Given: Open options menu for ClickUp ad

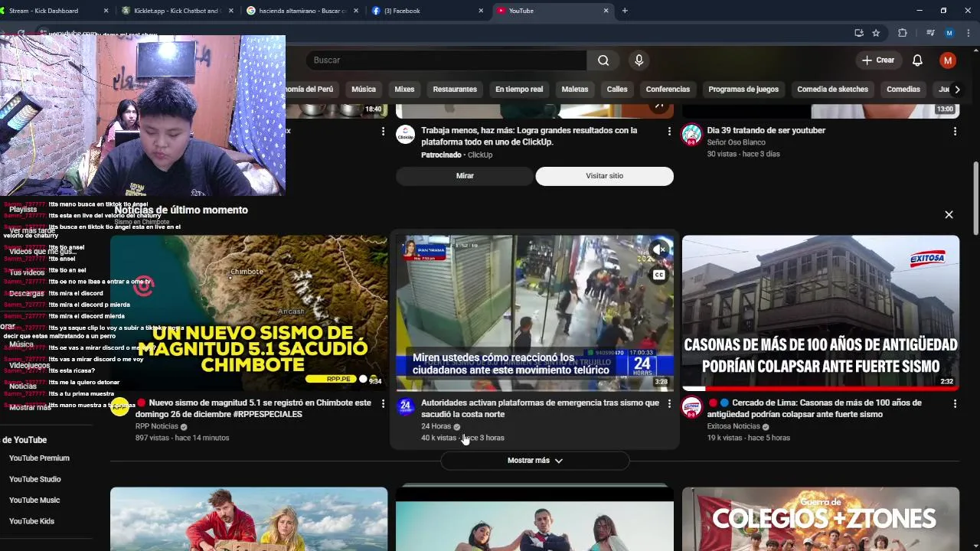Looking at the screenshot, I should point(669,132).
